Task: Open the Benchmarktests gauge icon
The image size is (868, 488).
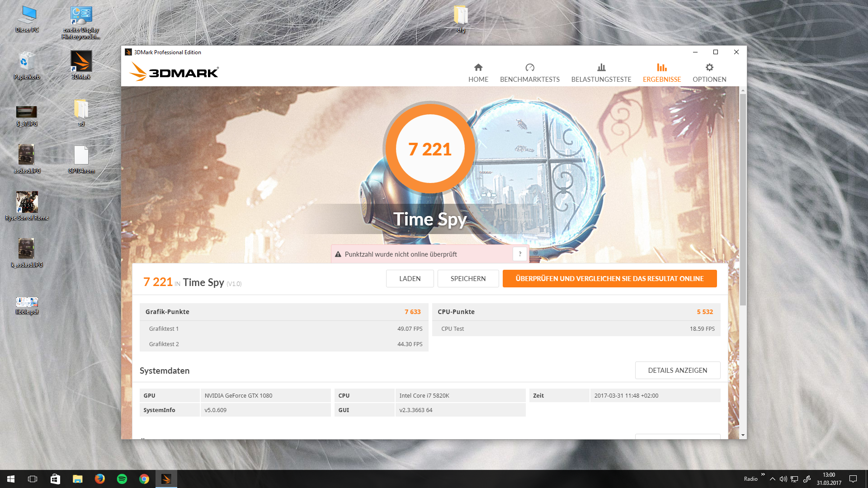Action: click(529, 68)
